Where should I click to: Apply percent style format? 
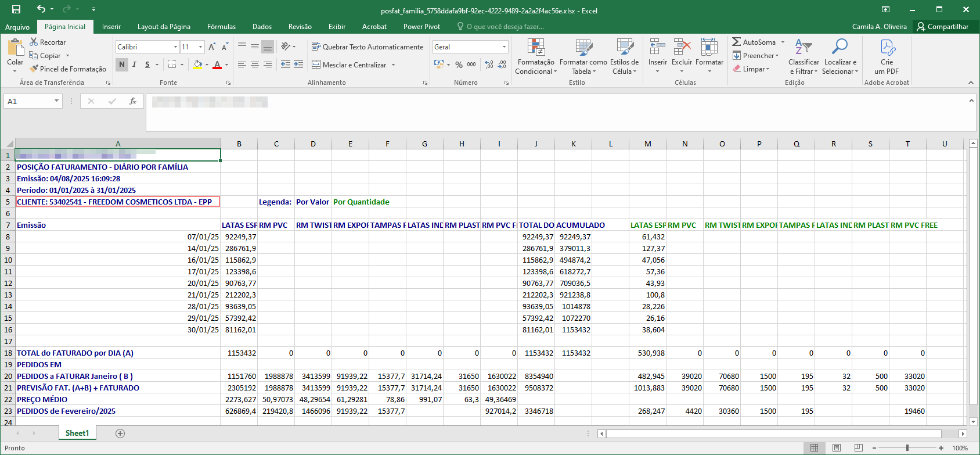point(459,65)
